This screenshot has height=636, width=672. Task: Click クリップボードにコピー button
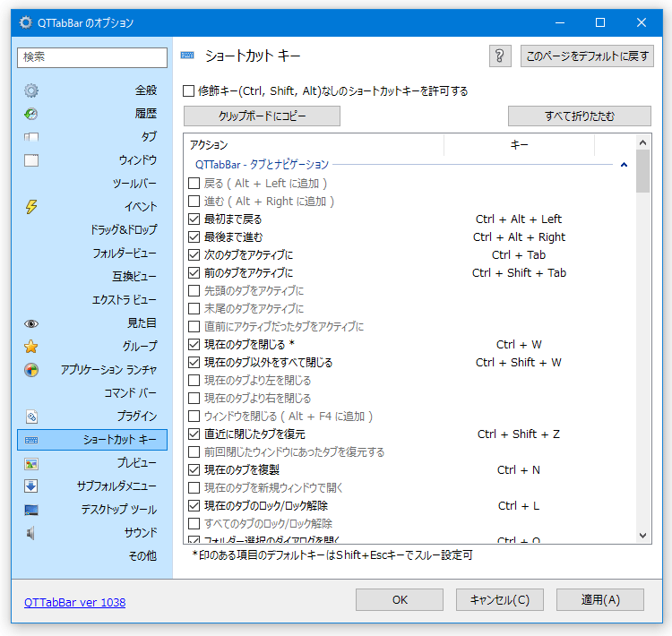262,116
